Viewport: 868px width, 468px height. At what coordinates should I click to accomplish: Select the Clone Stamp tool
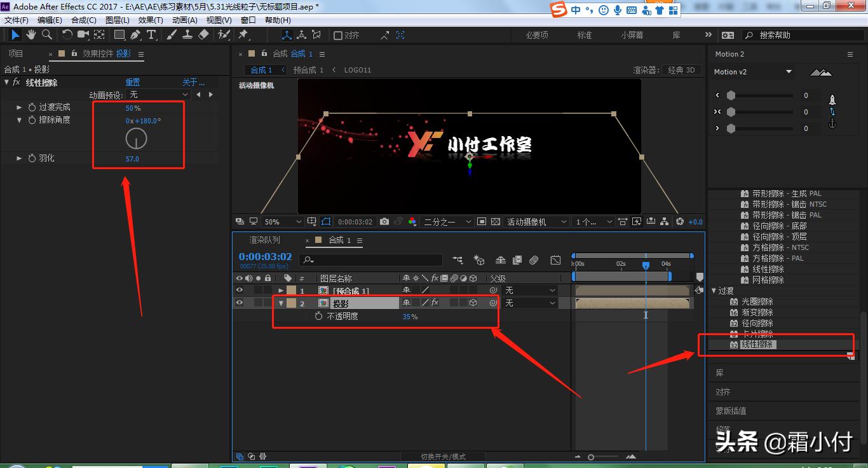click(x=187, y=34)
